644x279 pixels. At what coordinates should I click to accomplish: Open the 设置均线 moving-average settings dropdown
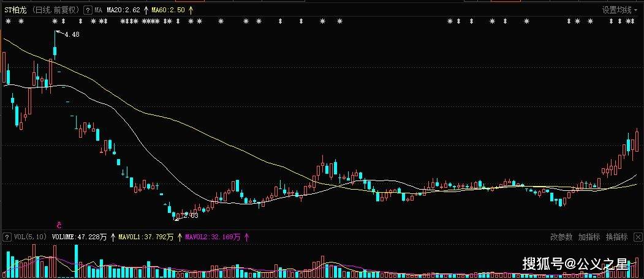point(619,10)
